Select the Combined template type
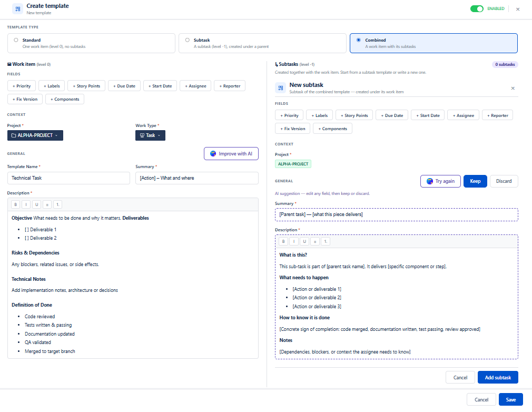The width and height of the screenshot is (532, 412). 434,43
